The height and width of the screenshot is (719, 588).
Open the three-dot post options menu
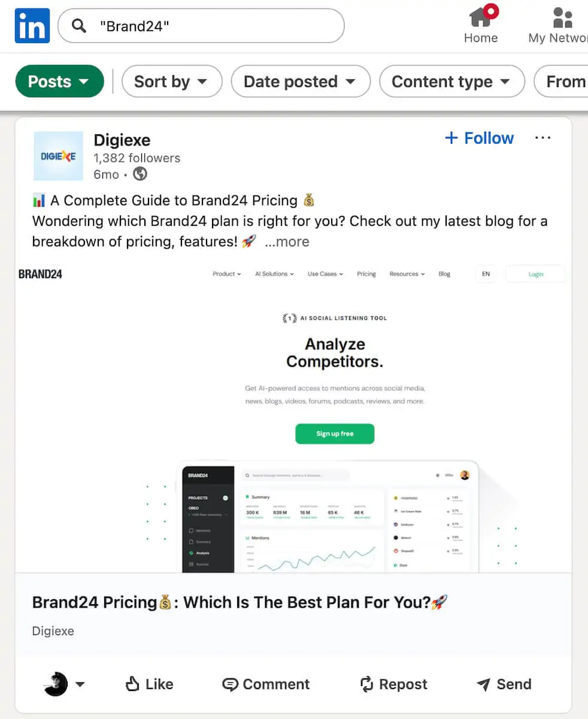(542, 138)
